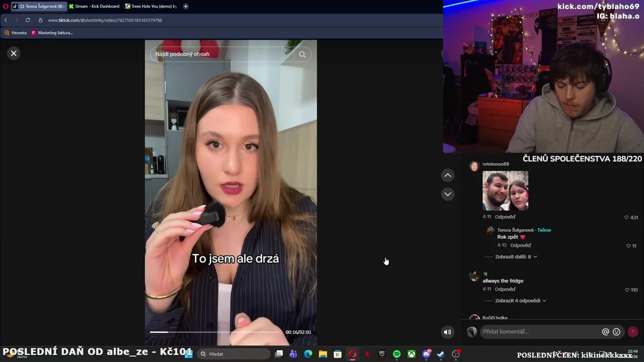This screenshot has width=644, height=362.
Task: Click the paused TikTok video frame
Action: click(231, 193)
